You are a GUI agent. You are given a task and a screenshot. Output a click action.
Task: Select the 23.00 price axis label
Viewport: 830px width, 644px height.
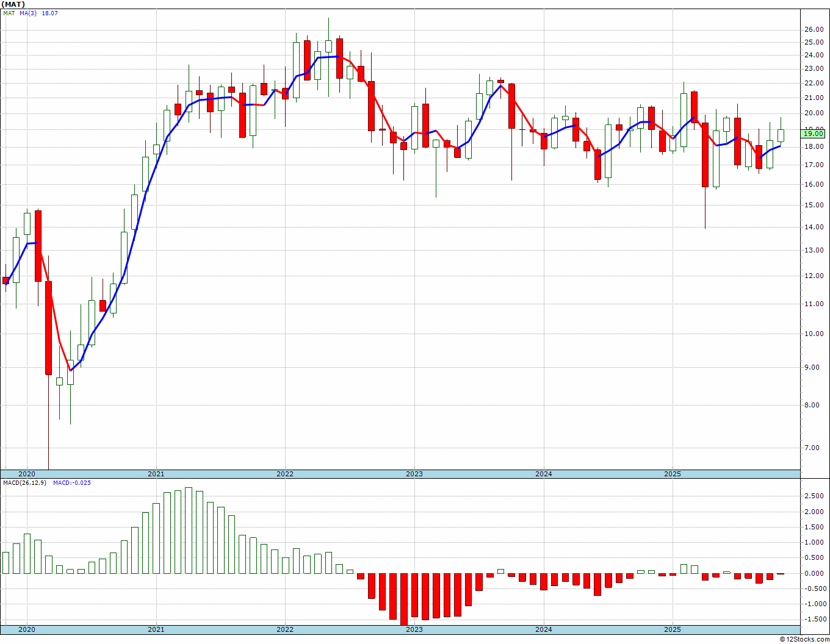click(x=814, y=69)
